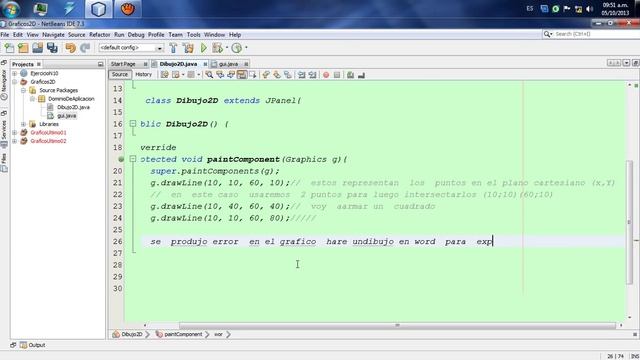Open the Refactor menu
The height and width of the screenshot is (360, 640).
coord(100,35)
